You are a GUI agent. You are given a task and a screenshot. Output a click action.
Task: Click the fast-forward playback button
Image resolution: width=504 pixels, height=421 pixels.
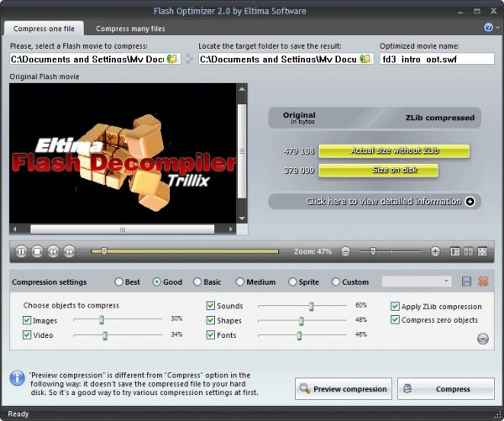(69, 251)
